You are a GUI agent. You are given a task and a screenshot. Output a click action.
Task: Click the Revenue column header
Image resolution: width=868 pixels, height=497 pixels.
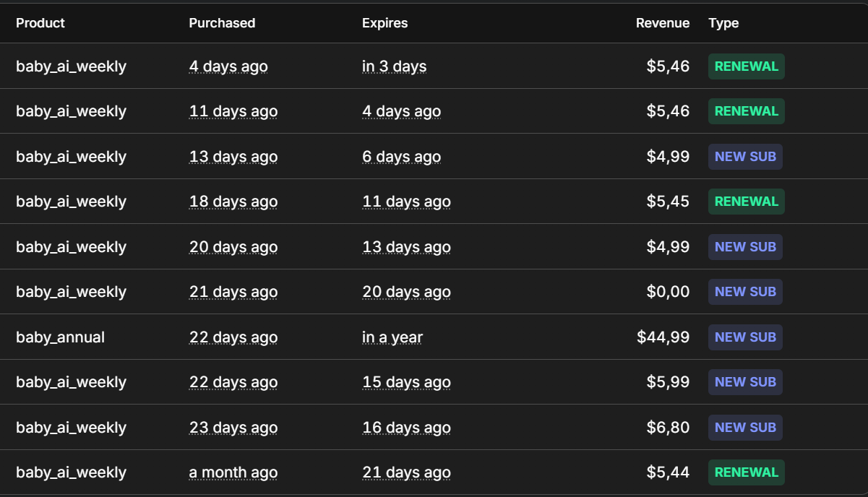663,23
